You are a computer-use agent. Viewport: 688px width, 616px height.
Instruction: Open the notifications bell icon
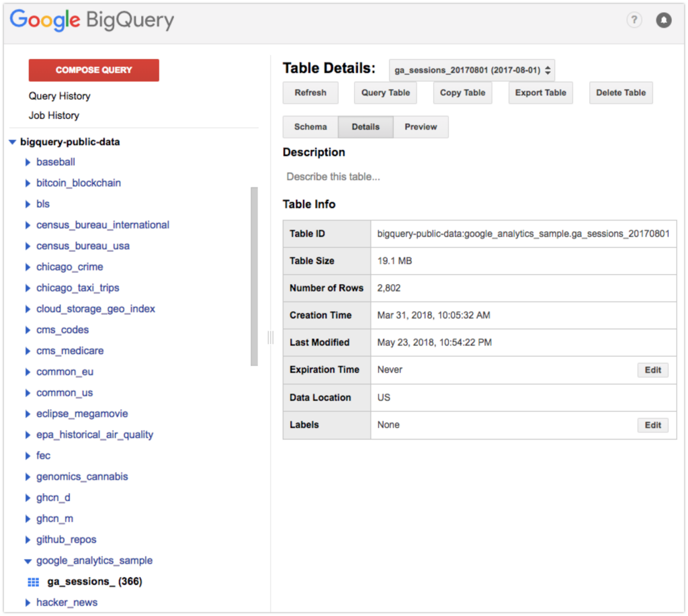click(x=663, y=19)
